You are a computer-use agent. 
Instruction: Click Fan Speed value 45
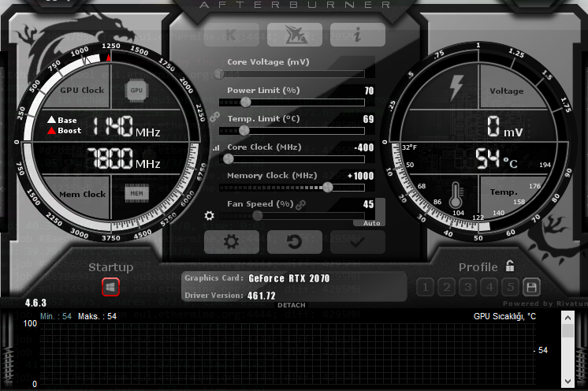click(x=368, y=205)
